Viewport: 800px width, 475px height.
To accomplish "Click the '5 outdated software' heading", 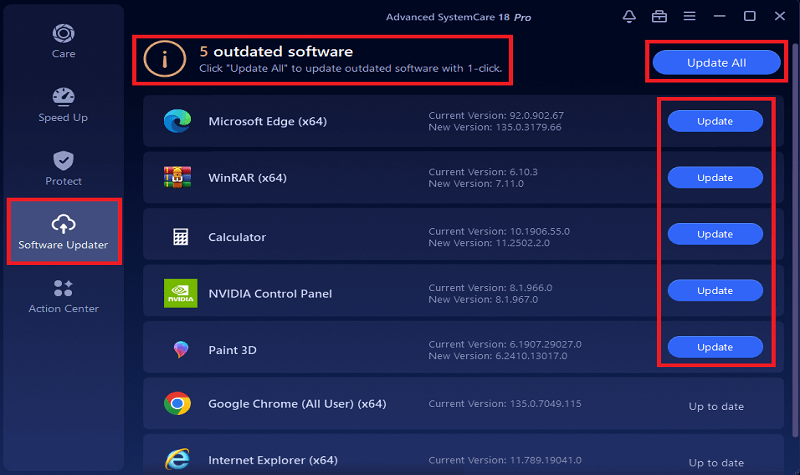I will click(276, 52).
